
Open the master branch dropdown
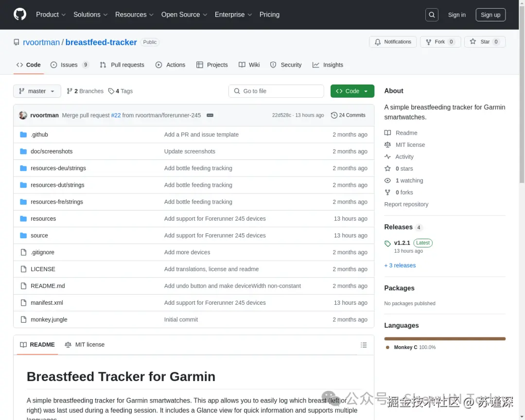(x=37, y=91)
